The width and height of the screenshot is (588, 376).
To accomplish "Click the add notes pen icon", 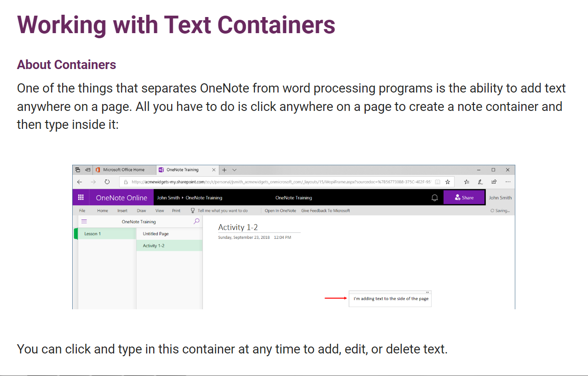I will click(480, 182).
